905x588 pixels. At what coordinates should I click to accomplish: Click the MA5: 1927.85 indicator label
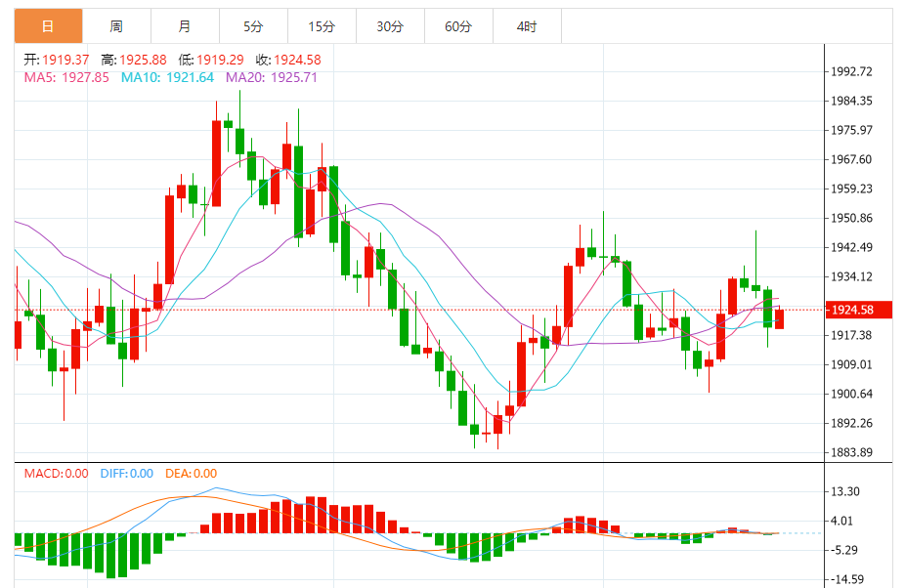point(66,77)
